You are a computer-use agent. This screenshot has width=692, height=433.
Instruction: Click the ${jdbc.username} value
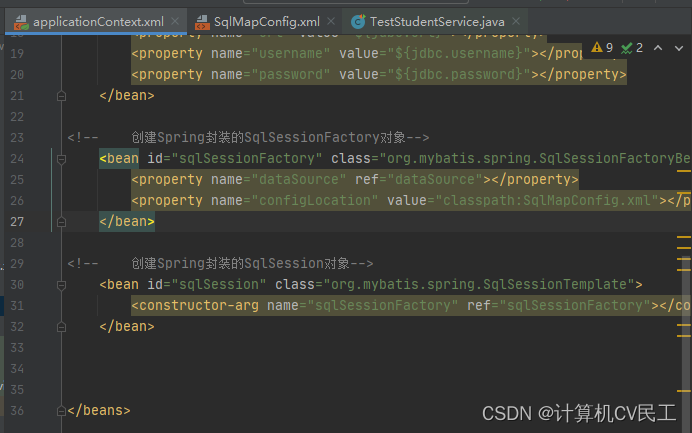(x=459, y=53)
